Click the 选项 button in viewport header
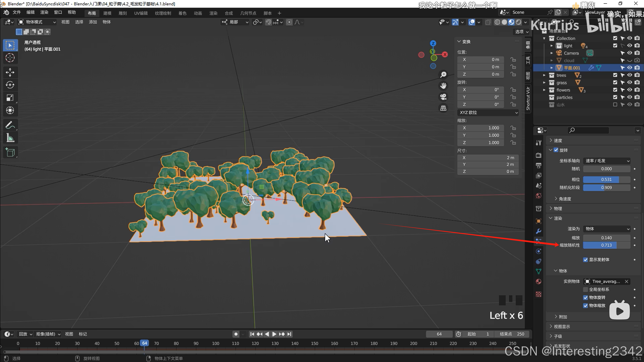The image size is (644, 362). click(x=521, y=32)
